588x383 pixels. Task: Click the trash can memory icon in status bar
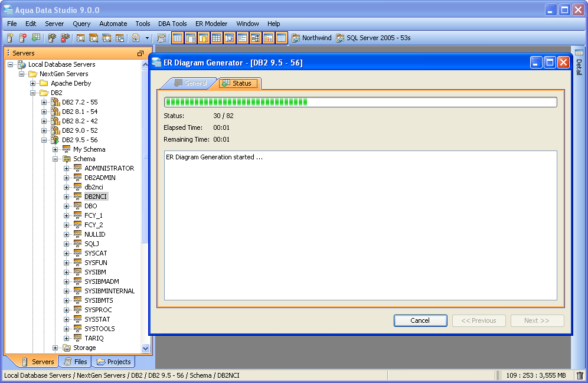(x=580, y=375)
